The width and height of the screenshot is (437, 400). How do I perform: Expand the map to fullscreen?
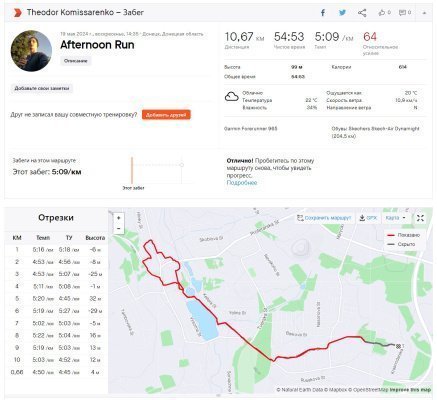(x=420, y=218)
